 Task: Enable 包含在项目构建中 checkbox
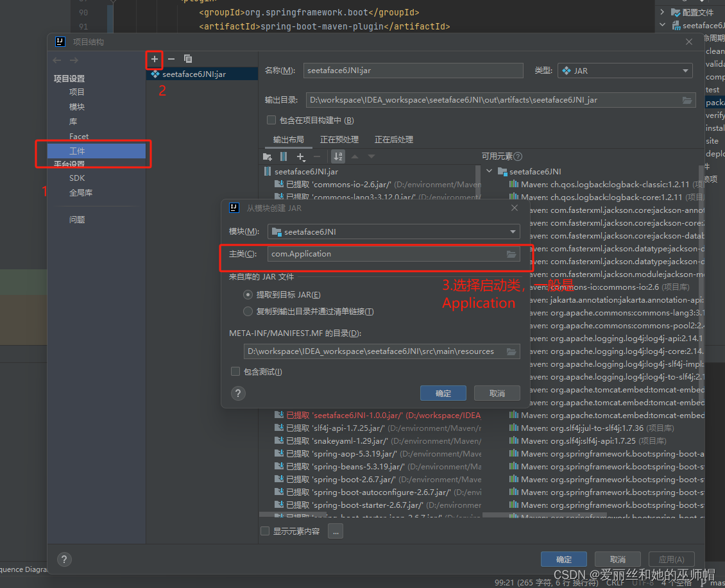pyautogui.click(x=271, y=120)
